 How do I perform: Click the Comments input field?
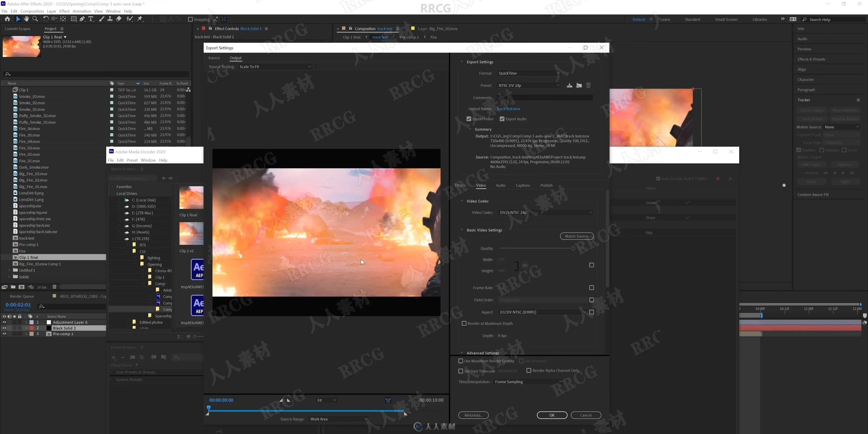pos(545,98)
